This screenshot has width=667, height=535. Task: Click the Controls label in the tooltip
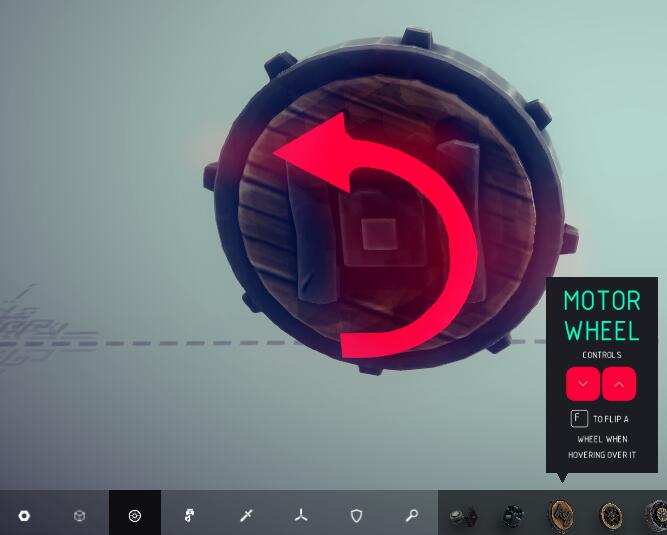pos(601,355)
